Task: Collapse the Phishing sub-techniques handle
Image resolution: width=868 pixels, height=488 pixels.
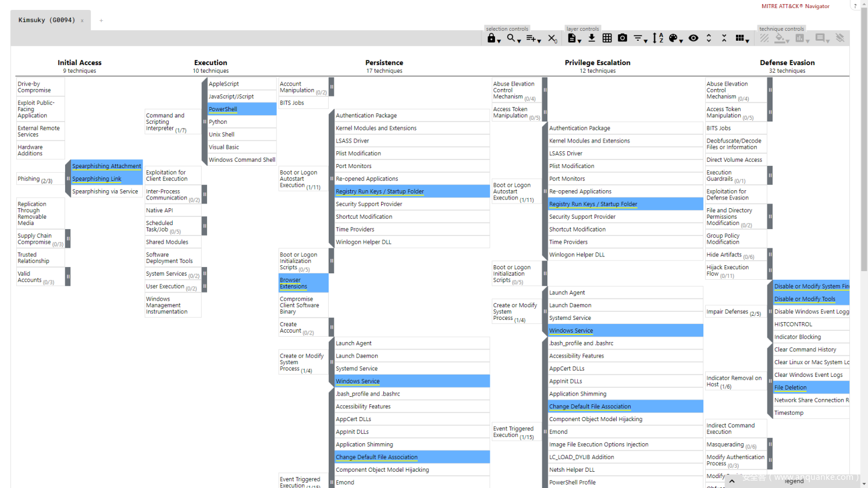Action: 68,179
